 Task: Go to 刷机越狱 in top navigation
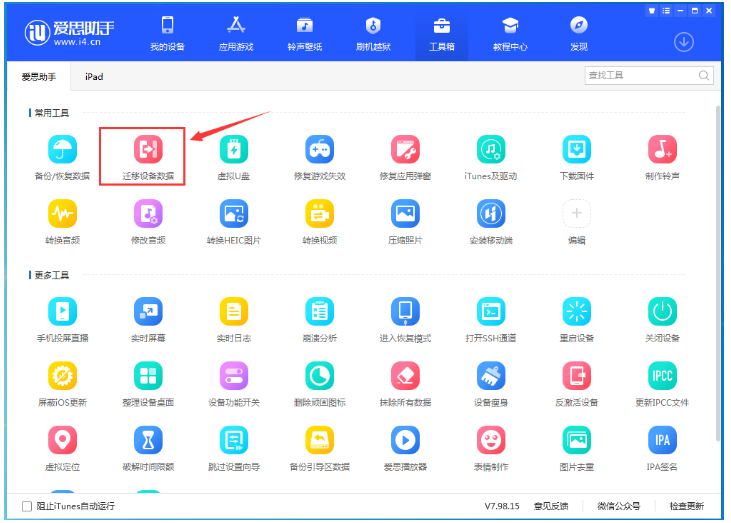(373, 34)
